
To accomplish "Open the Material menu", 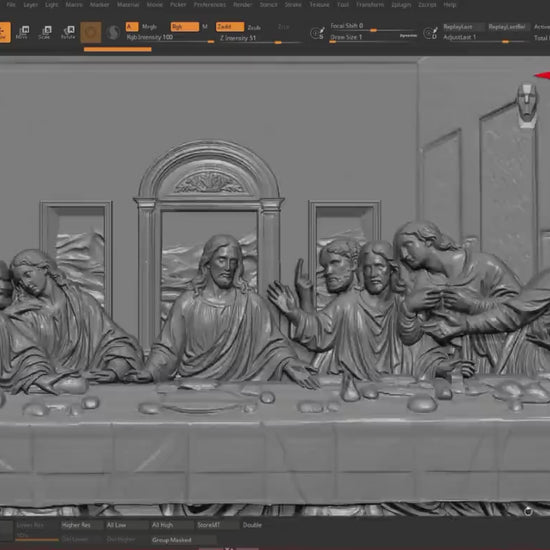I will click(128, 5).
